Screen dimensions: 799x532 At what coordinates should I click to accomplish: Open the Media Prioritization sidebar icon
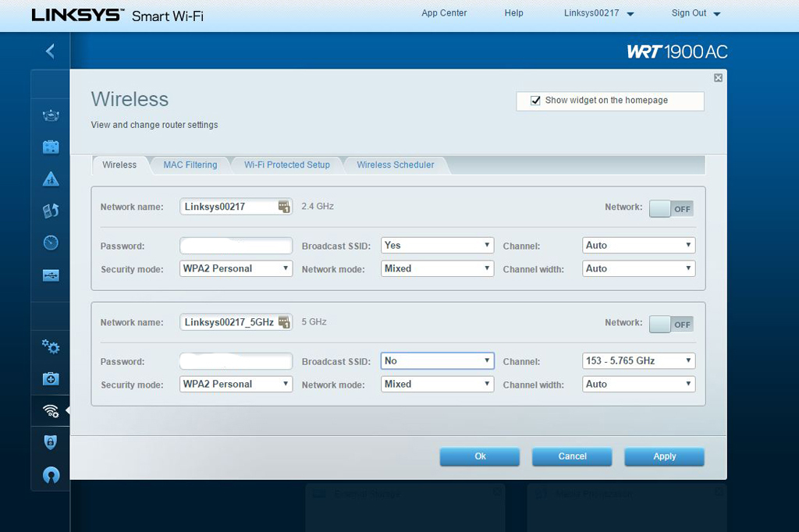click(x=51, y=211)
